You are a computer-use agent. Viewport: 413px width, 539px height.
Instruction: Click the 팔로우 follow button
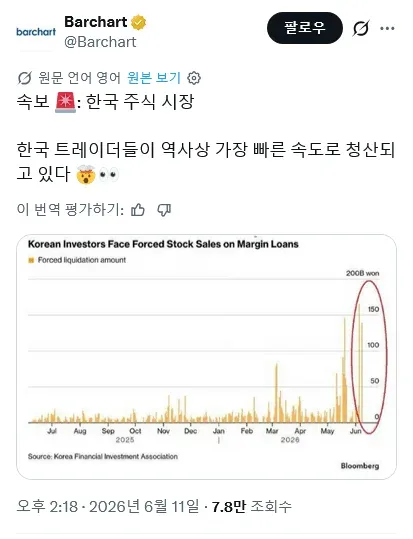(305, 28)
